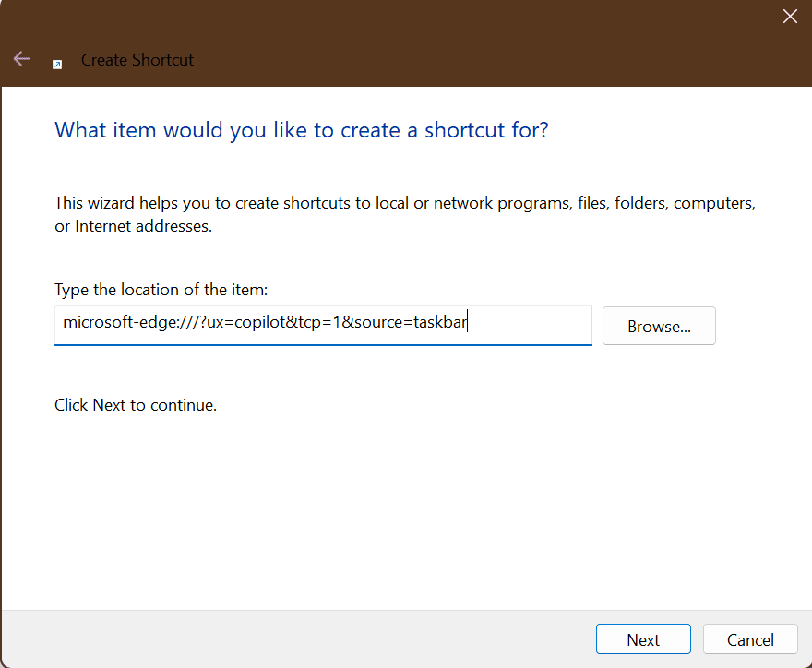The width and height of the screenshot is (812, 668).
Task: Click the wizard description paragraph
Action: pyautogui.click(x=405, y=214)
